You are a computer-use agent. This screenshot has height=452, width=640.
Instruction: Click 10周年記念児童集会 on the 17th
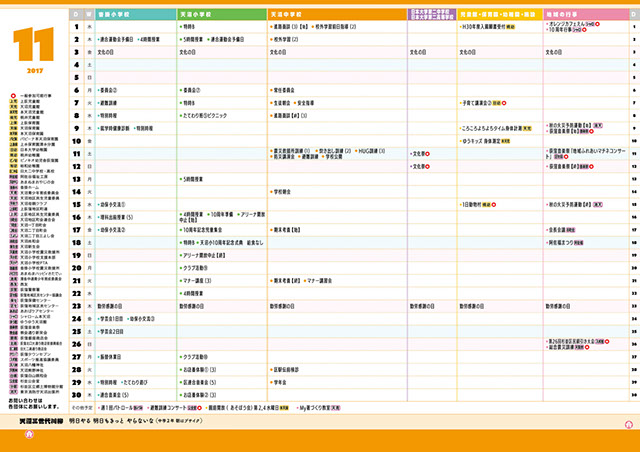[x=202, y=230]
